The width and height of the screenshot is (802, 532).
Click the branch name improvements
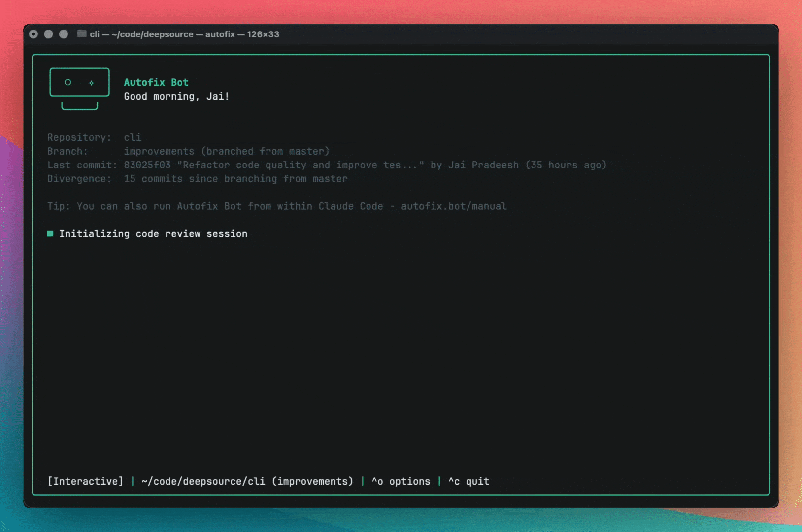159,151
